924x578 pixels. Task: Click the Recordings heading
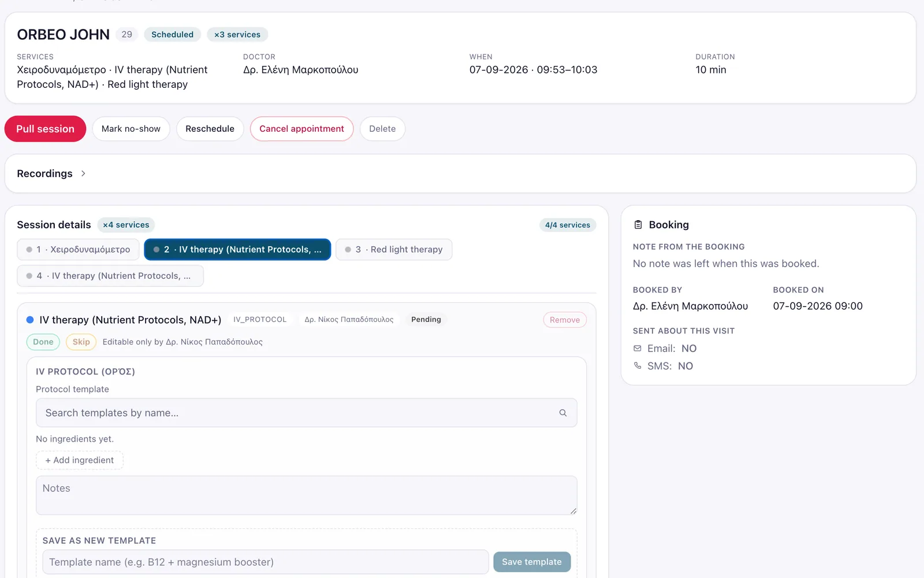coord(45,173)
